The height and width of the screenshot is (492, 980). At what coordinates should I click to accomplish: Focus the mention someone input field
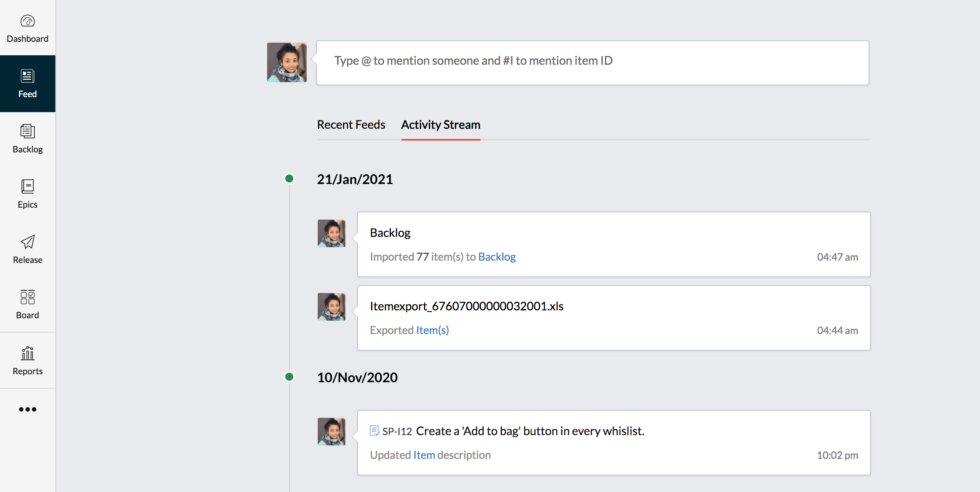point(592,62)
